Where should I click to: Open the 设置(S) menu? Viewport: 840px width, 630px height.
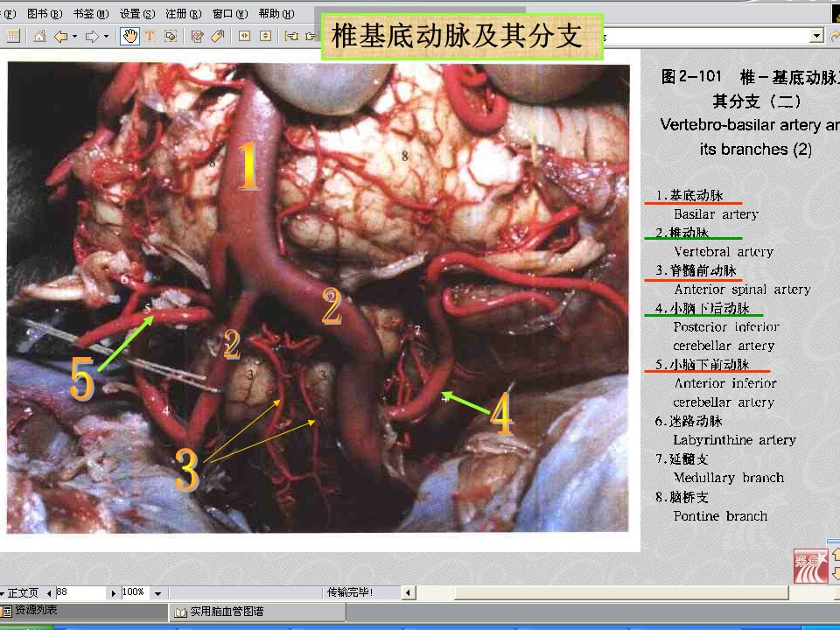[137, 14]
